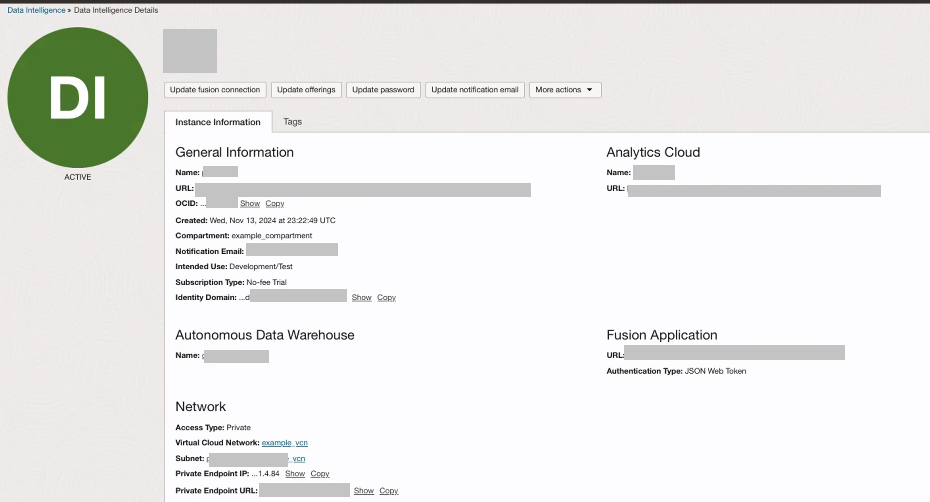Show the full Identity Domain
Viewport: 930px width, 502px height.
361,298
